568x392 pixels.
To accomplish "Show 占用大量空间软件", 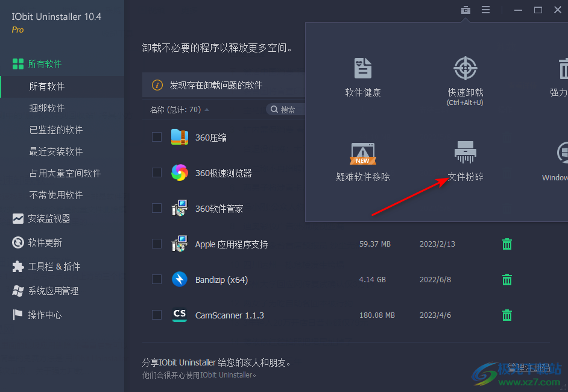I will tap(65, 173).
